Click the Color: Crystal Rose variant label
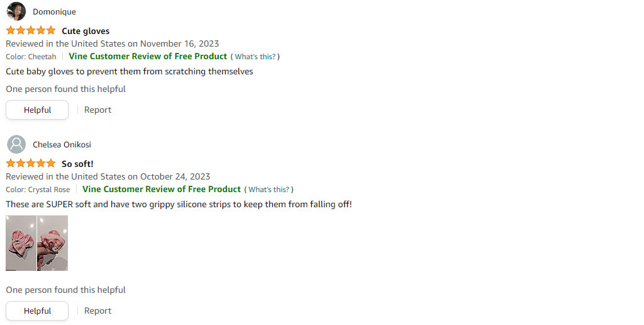The image size is (644, 325). click(x=38, y=190)
